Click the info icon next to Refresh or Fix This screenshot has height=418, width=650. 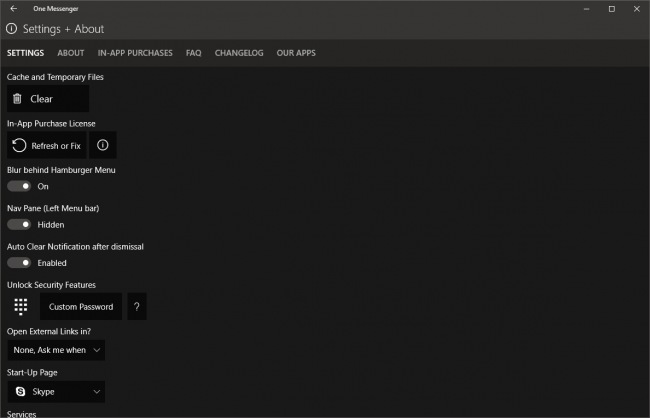click(x=103, y=145)
